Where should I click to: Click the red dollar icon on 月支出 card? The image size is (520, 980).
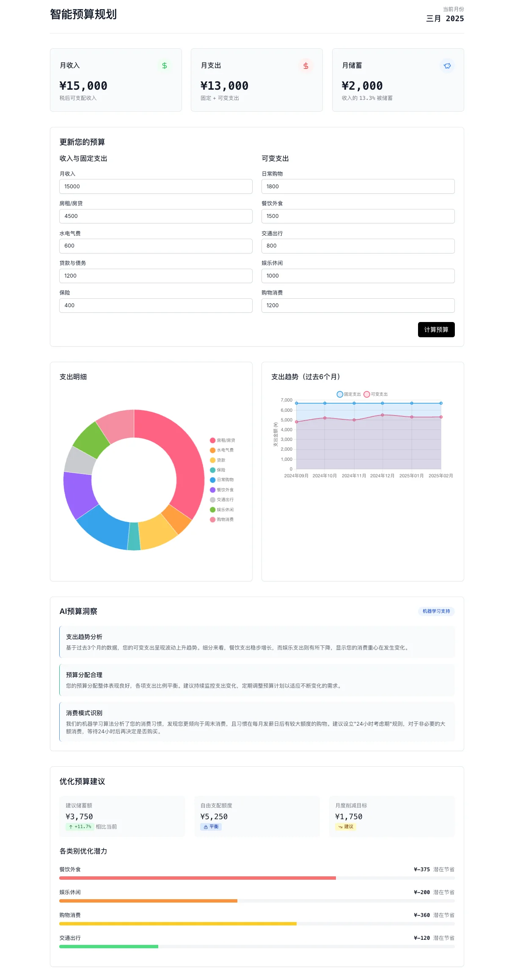305,66
